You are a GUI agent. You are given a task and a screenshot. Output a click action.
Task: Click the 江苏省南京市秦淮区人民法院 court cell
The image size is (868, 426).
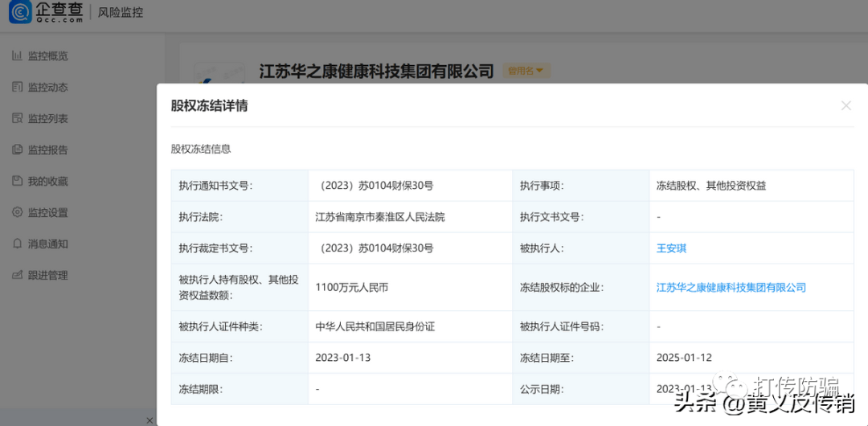[x=380, y=217]
